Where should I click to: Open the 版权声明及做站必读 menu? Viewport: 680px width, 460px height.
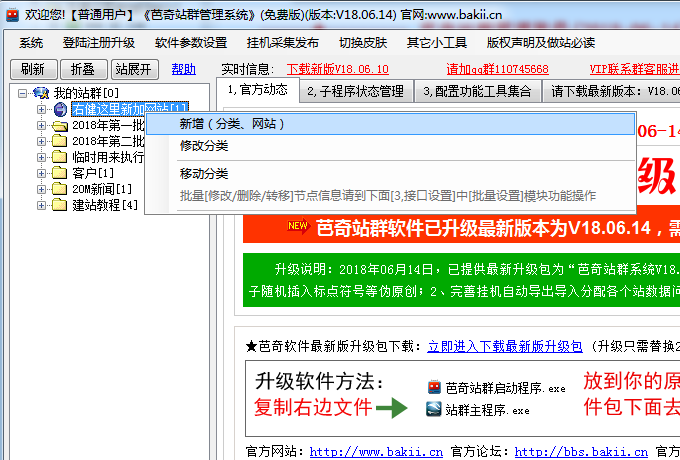(541, 42)
